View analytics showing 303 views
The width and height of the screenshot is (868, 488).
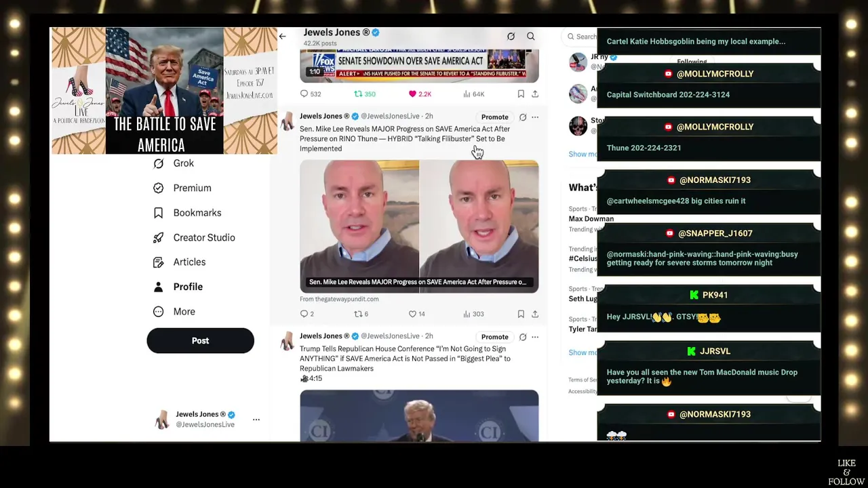[x=473, y=314]
